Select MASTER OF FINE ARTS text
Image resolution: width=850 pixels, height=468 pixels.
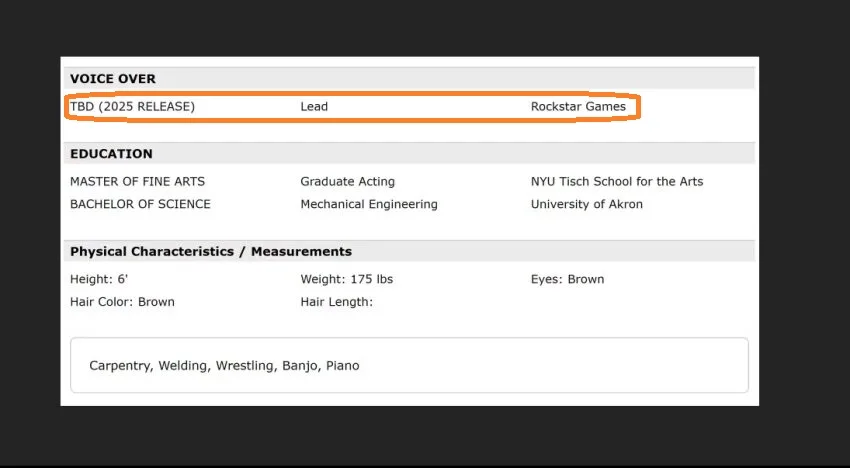(x=137, y=181)
